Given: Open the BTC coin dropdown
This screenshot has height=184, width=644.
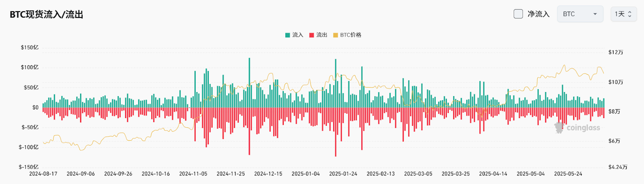Looking at the screenshot, I should pos(580,14).
